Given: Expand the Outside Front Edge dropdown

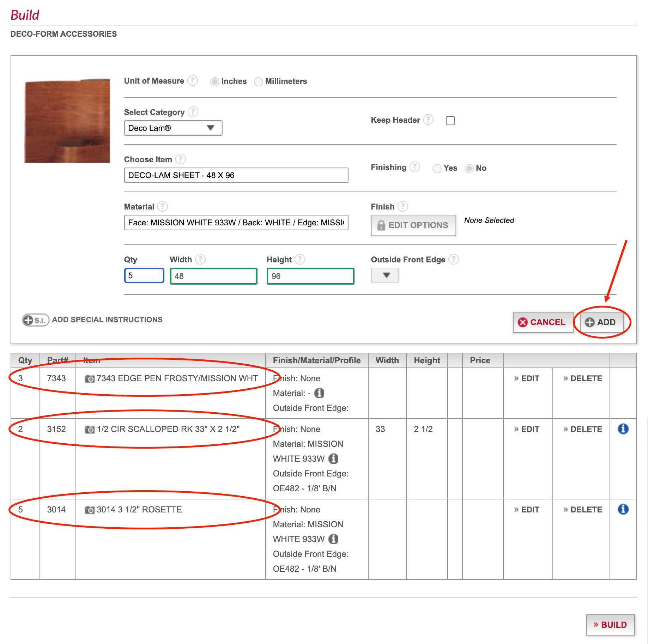Looking at the screenshot, I should [x=385, y=275].
